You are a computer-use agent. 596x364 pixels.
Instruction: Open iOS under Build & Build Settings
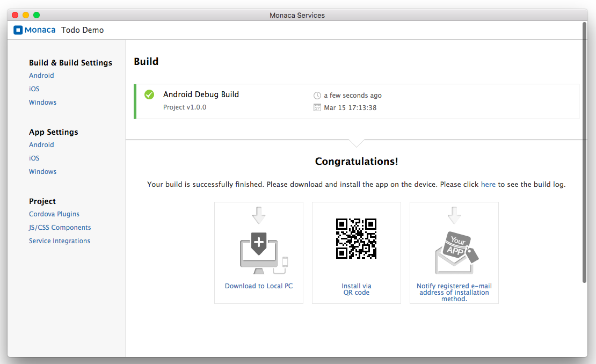pos(34,89)
